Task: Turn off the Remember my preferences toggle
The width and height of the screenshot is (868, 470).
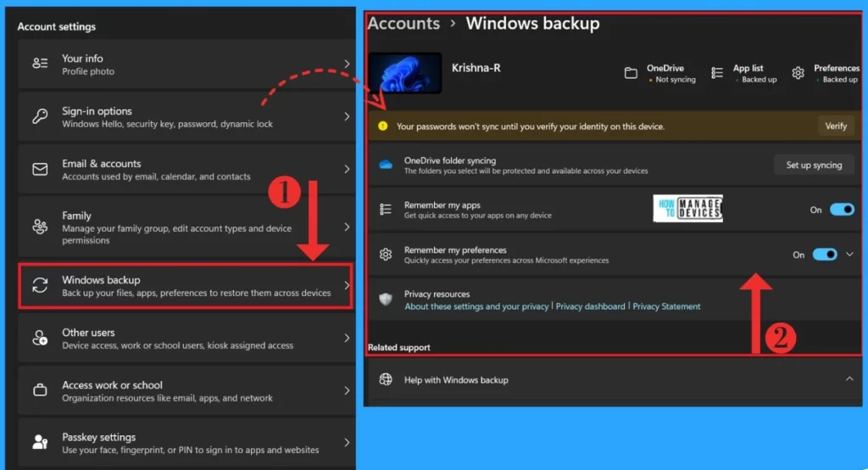Action: point(825,255)
